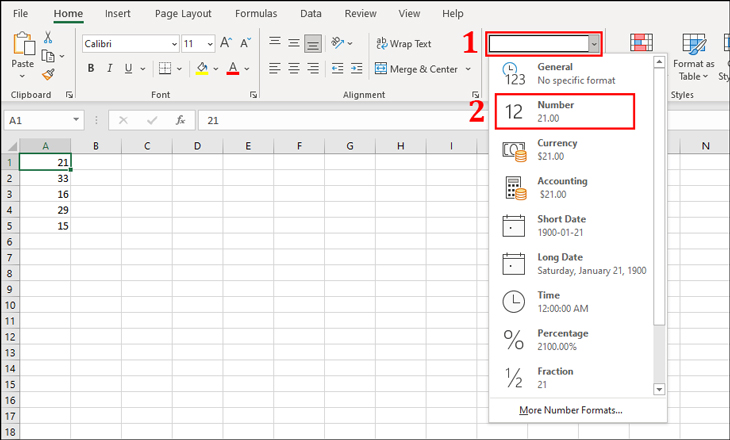Image resolution: width=730 pixels, height=440 pixels.
Task: Choose Currency format option
Action: (571, 149)
